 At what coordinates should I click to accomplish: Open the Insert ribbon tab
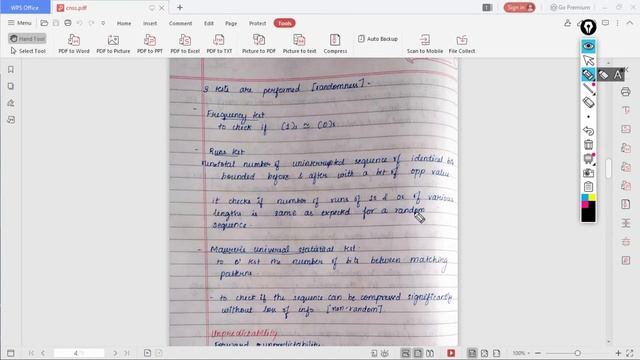[150, 23]
